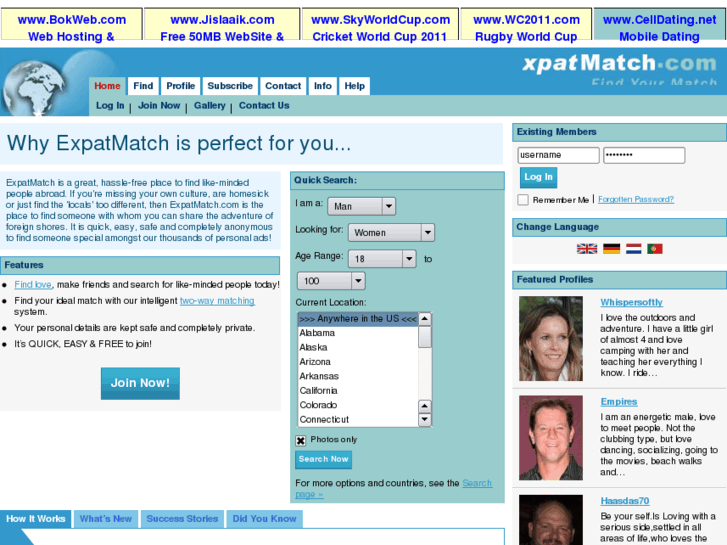Screen dimensions: 727x545
Task: Open Haasdas70's profile photo
Action: pos(551,520)
